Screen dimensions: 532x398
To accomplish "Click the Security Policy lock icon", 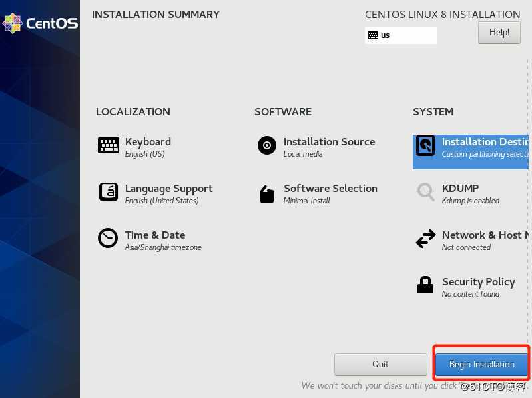I will [x=425, y=285].
